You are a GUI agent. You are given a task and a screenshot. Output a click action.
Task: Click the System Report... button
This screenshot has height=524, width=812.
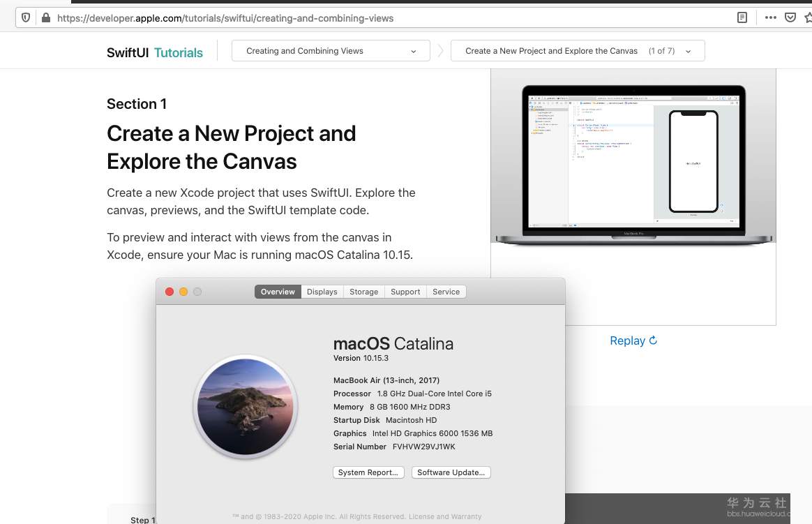pyautogui.click(x=368, y=472)
